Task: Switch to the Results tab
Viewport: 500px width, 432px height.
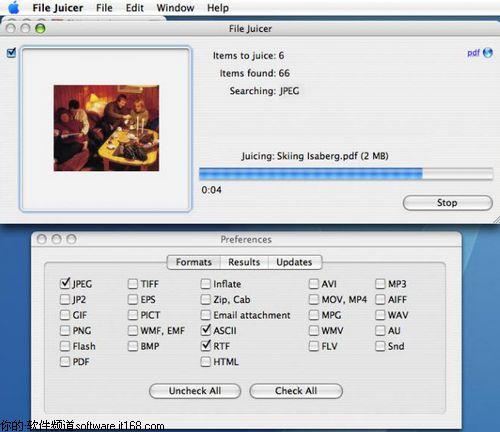Action: pyautogui.click(x=244, y=262)
